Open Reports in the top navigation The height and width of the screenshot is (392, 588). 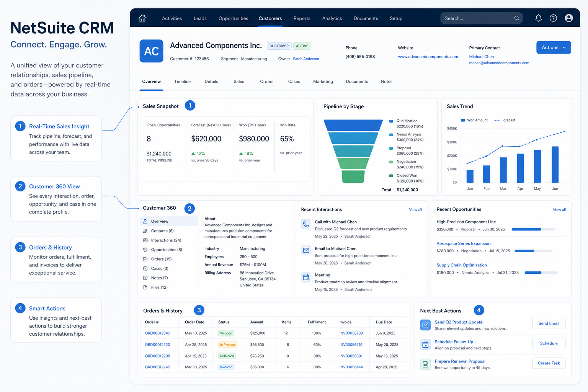point(302,18)
